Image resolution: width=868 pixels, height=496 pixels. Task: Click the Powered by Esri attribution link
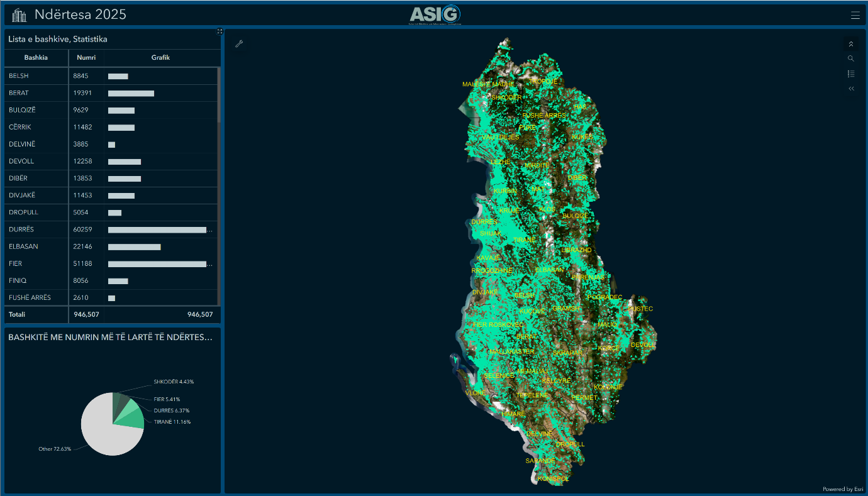tap(842, 489)
